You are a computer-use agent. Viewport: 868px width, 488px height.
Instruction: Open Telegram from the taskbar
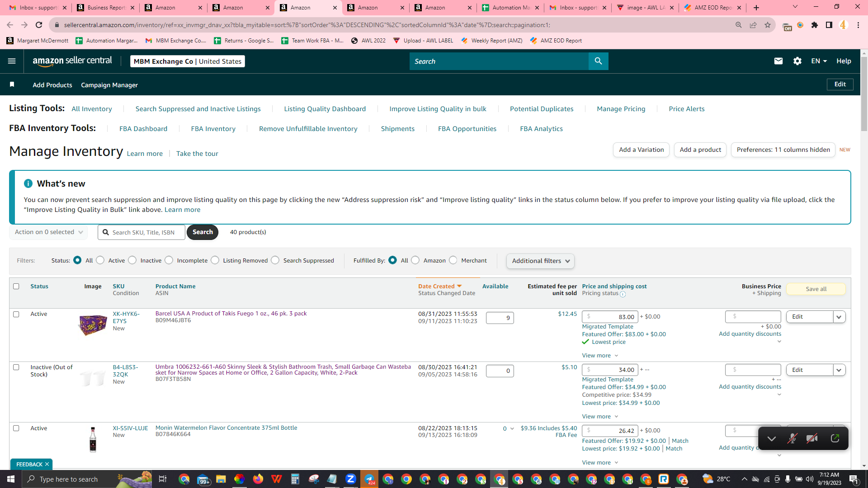[x=369, y=479]
